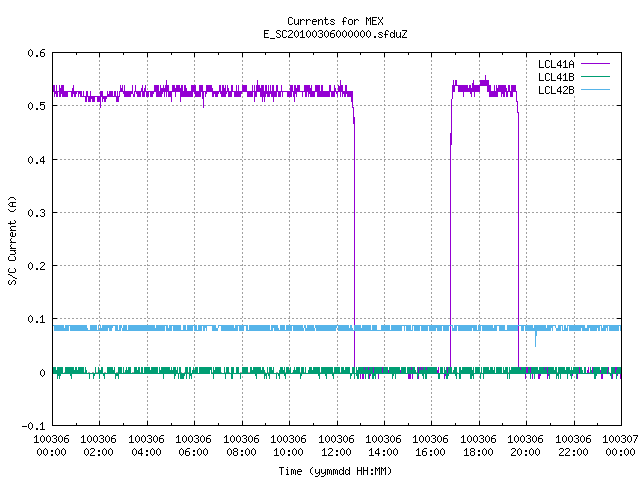Image resolution: width=640 pixels, height=480 pixels.
Task: Click the 100306 22:00 x-axis tick label
Action: 573,446
